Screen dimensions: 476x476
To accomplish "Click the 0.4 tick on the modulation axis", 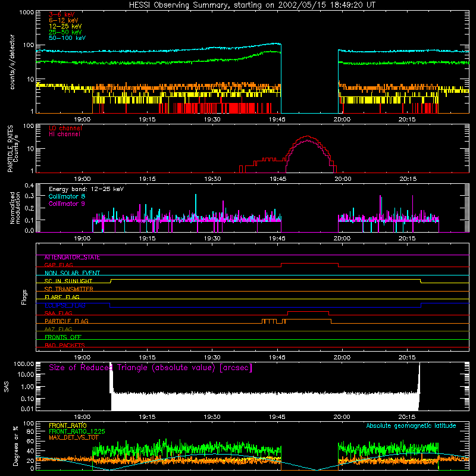I will [29, 185].
